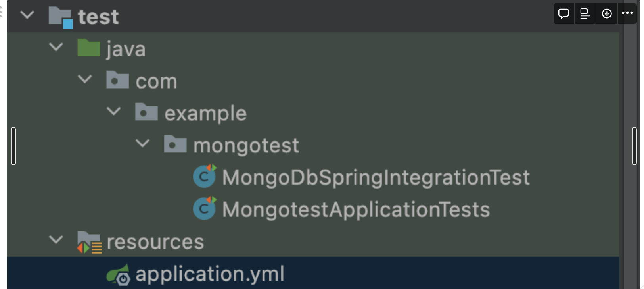Open the comments speech bubble icon
This screenshot has height=289, width=644.
point(563,13)
